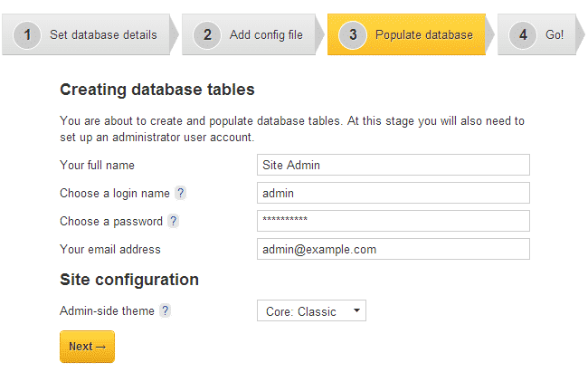Image resolution: width=588 pixels, height=372 pixels.
Task: Click the Site configuration heading
Action: coord(129,280)
